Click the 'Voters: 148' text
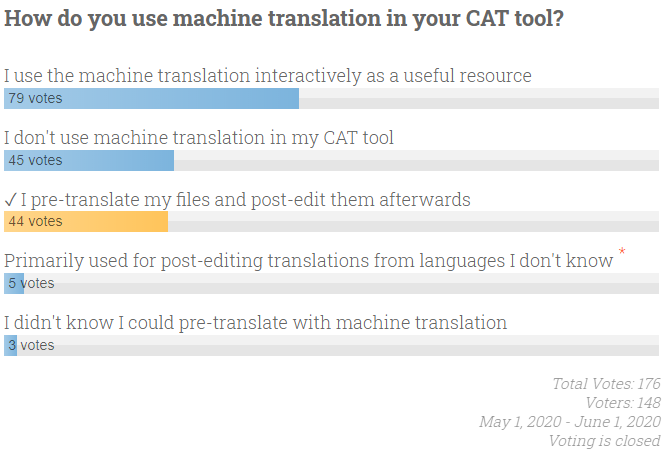Screen dimensions: 663x450 (x=622, y=403)
